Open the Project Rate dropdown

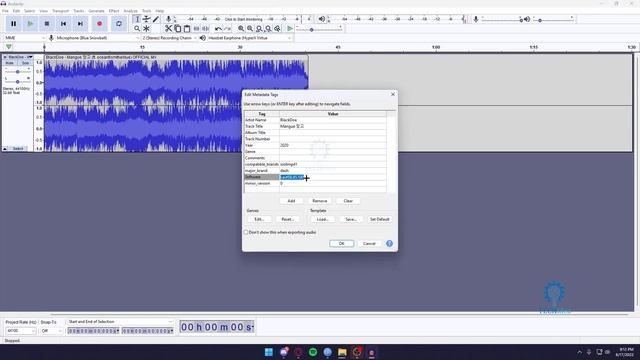click(20, 331)
